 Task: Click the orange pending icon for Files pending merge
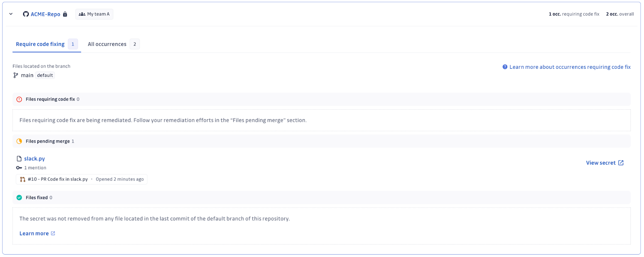19,141
